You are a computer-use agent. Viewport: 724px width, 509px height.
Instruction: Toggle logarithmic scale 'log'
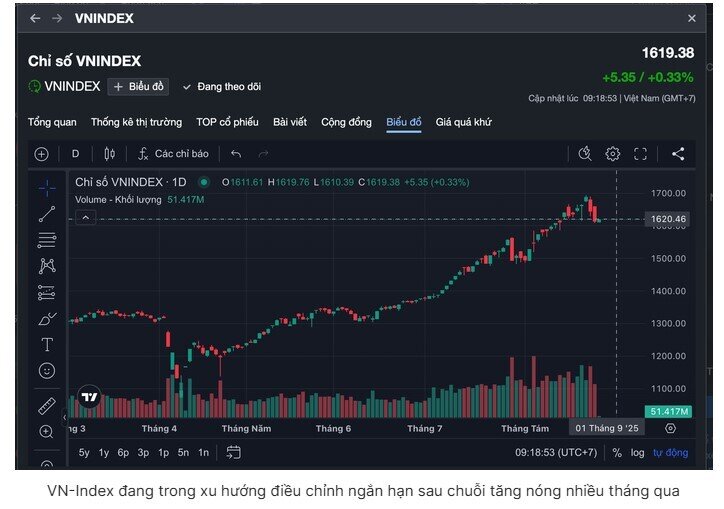[x=637, y=453]
